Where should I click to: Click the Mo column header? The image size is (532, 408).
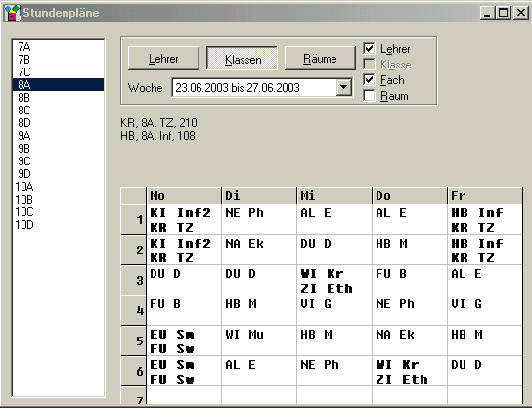184,196
